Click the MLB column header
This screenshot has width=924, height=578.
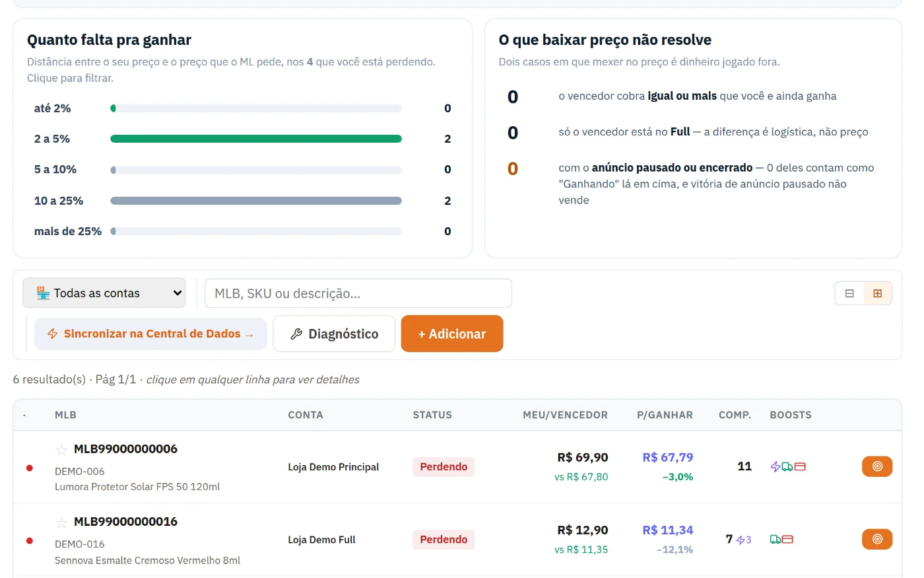pos(65,415)
